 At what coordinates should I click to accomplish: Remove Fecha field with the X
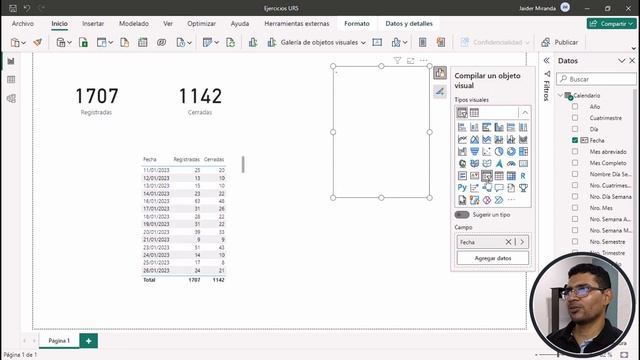coord(508,242)
